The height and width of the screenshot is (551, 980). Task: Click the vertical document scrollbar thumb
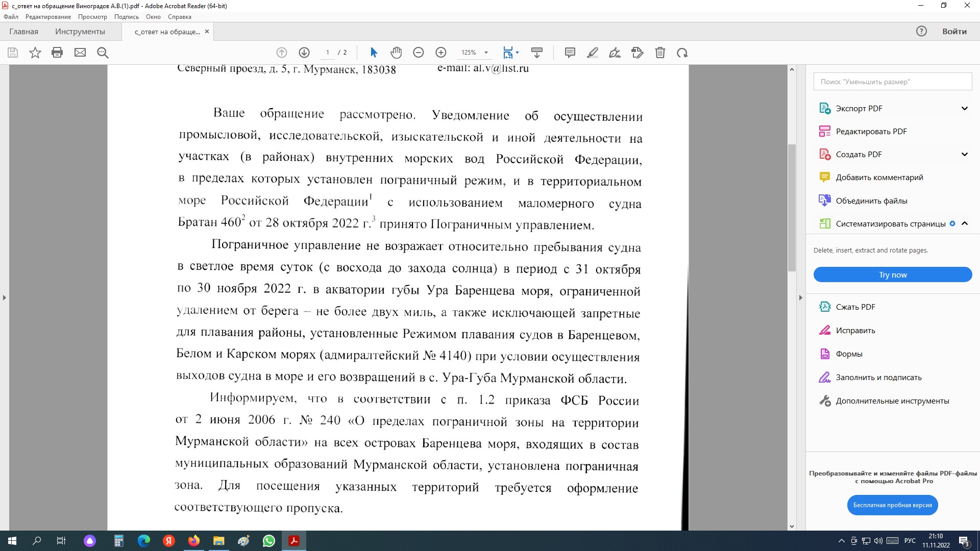click(792, 207)
